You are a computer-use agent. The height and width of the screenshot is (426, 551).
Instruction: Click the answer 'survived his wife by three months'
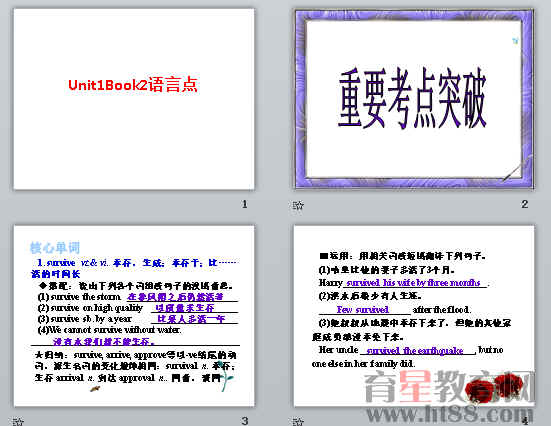pos(413,283)
